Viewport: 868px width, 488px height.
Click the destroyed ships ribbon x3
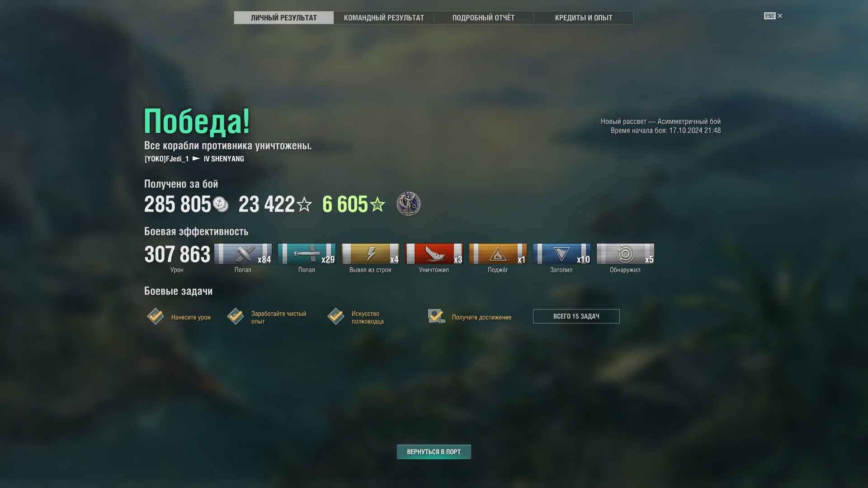point(434,253)
